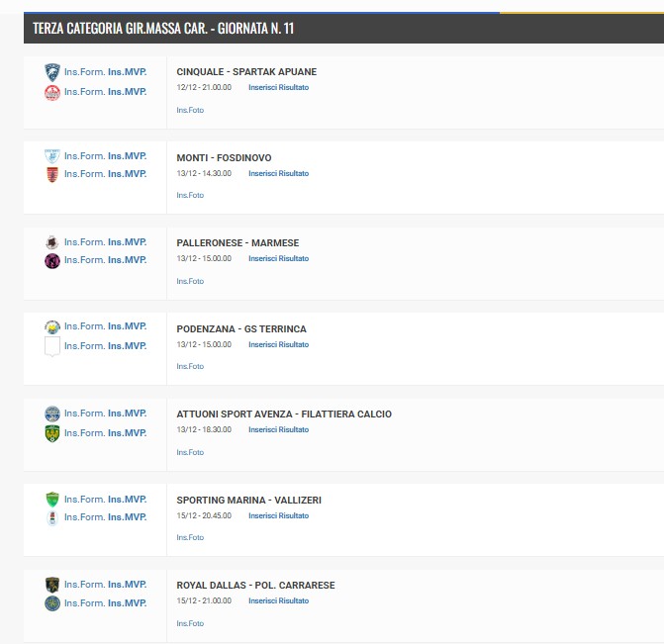Select the Palleronese team crest

(x=52, y=242)
